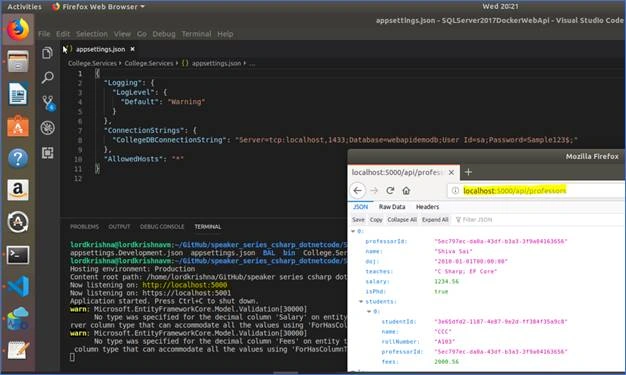
Task: Click appsettings.json breadcrumb segment
Action: (216, 63)
